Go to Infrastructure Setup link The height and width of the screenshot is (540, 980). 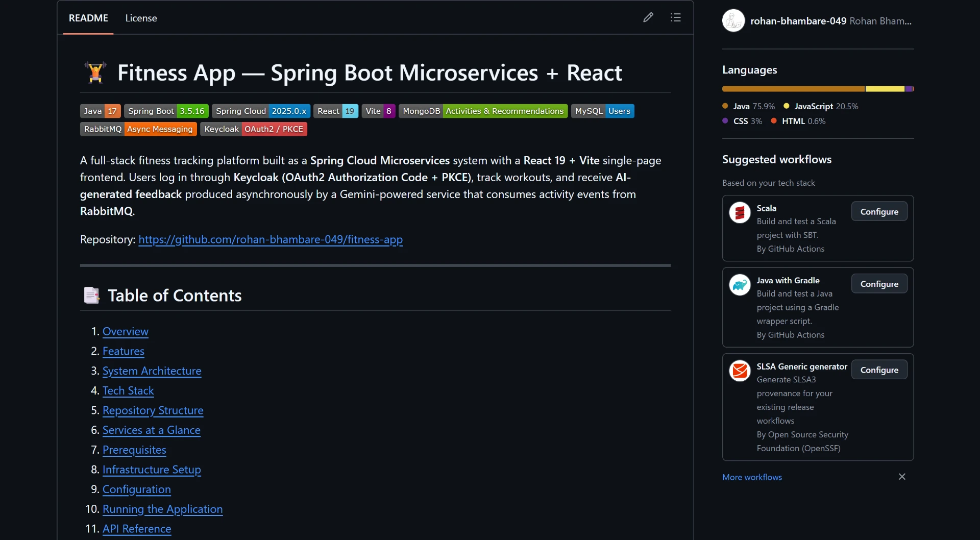(x=152, y=470)
